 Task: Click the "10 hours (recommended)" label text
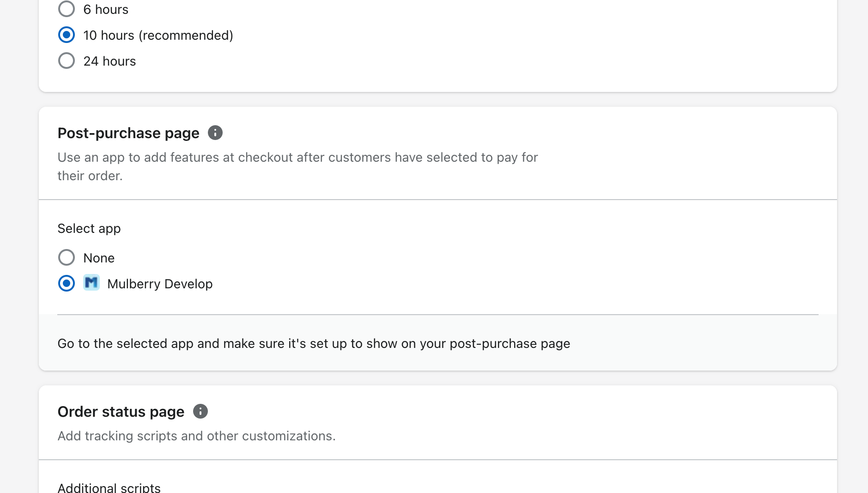(158, 36)
